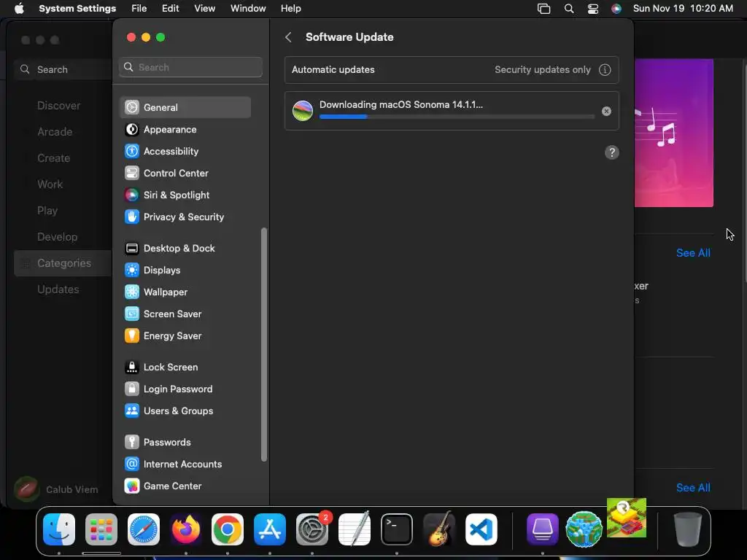747x560 pixels.
Task: Launch Google Chrome from the Dock
Action: 228,529
